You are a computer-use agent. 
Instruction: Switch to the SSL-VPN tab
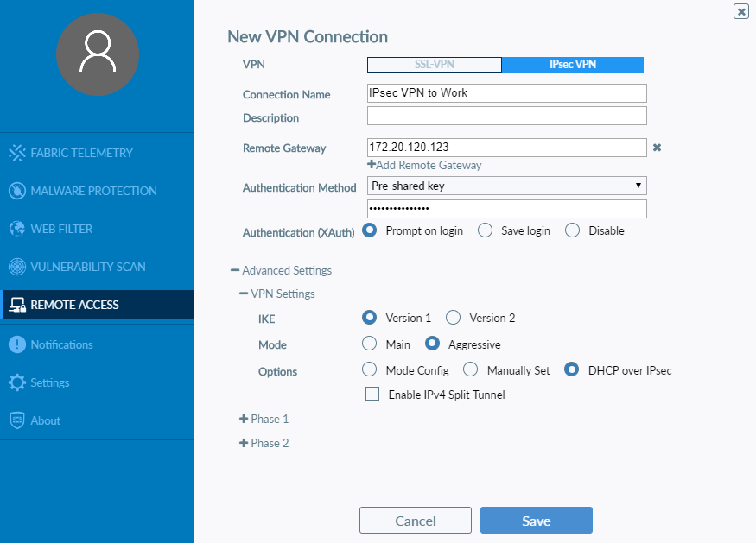[x=435, y=64]
